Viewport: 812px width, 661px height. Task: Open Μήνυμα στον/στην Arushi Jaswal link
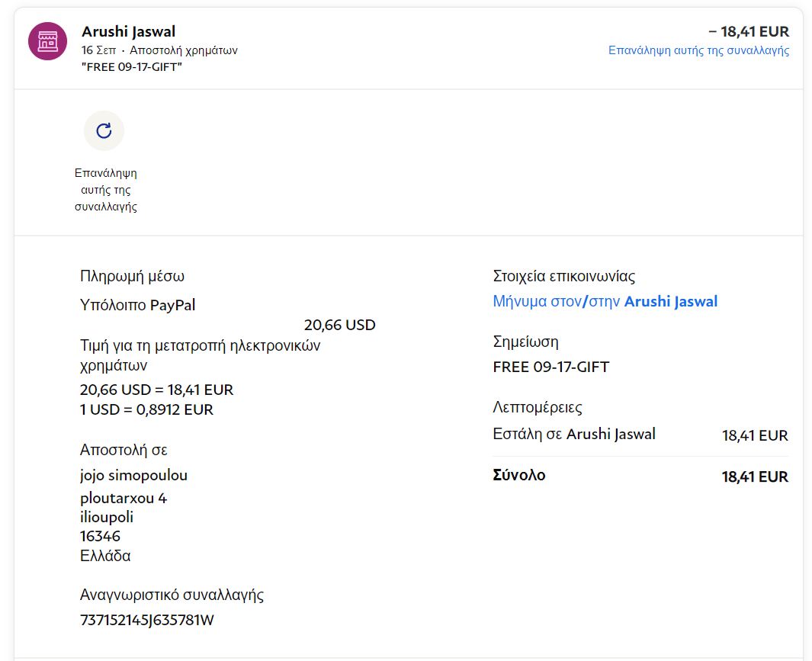click(605, 301)
